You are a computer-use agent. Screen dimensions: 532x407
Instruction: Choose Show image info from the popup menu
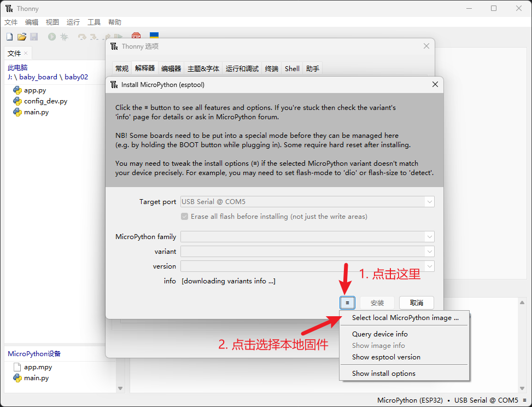click(x=405, y=346)
